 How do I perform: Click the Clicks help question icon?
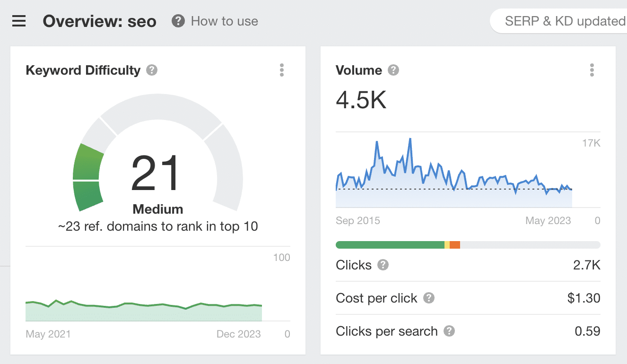383,265
